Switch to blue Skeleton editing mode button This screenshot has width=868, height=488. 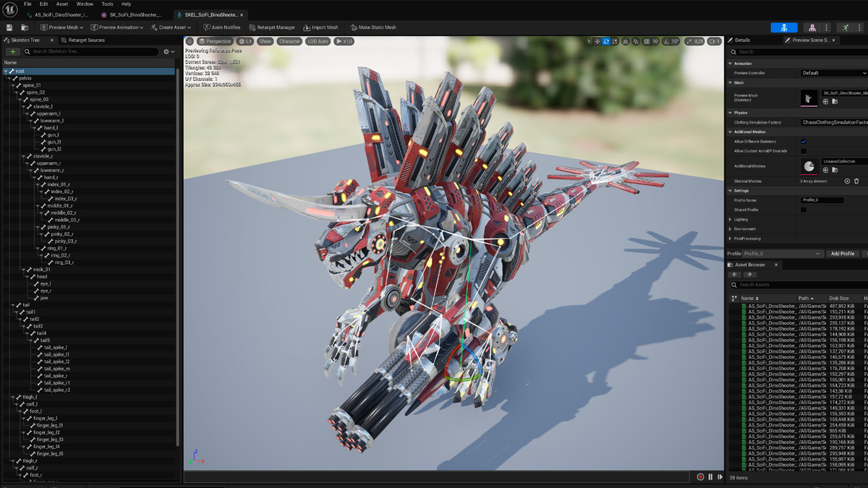(x=783, y=27)
